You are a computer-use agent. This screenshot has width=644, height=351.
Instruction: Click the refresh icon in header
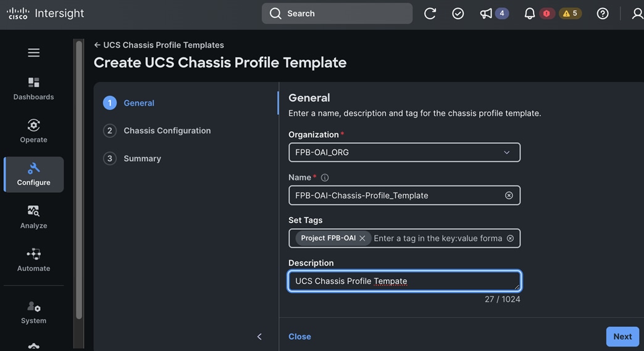[430, 14]
